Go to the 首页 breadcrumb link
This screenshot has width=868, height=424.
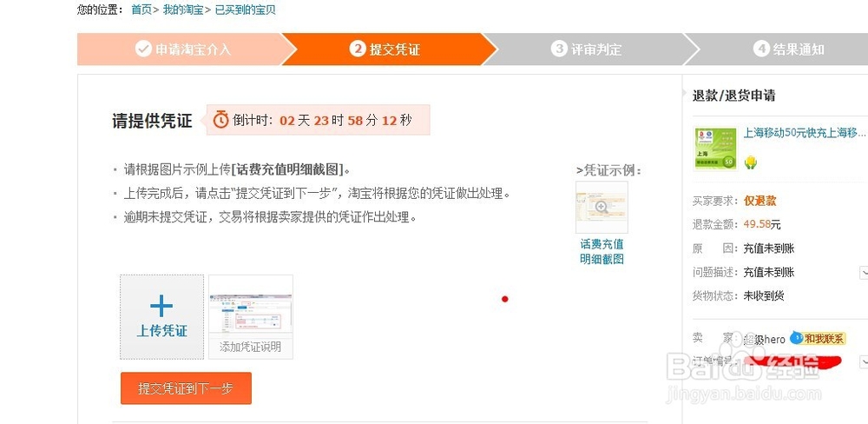click(x=141, y=10)
